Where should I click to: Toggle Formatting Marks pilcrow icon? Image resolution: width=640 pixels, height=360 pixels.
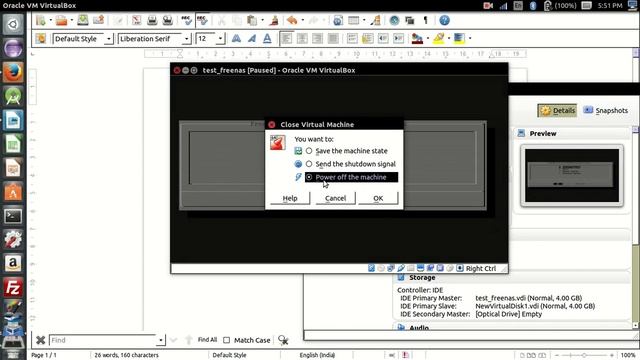pyautogui.click(x=425, y=20)
